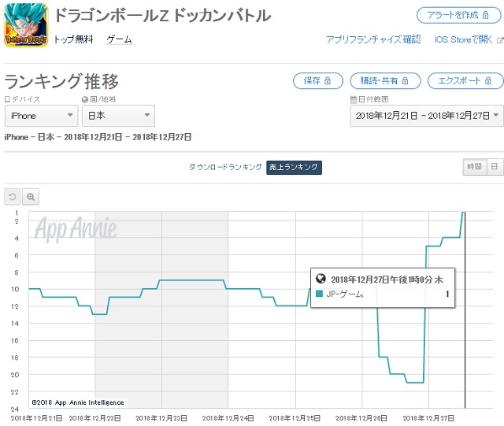Open the アプリフランチャイズ確認 link

point(373,39)
